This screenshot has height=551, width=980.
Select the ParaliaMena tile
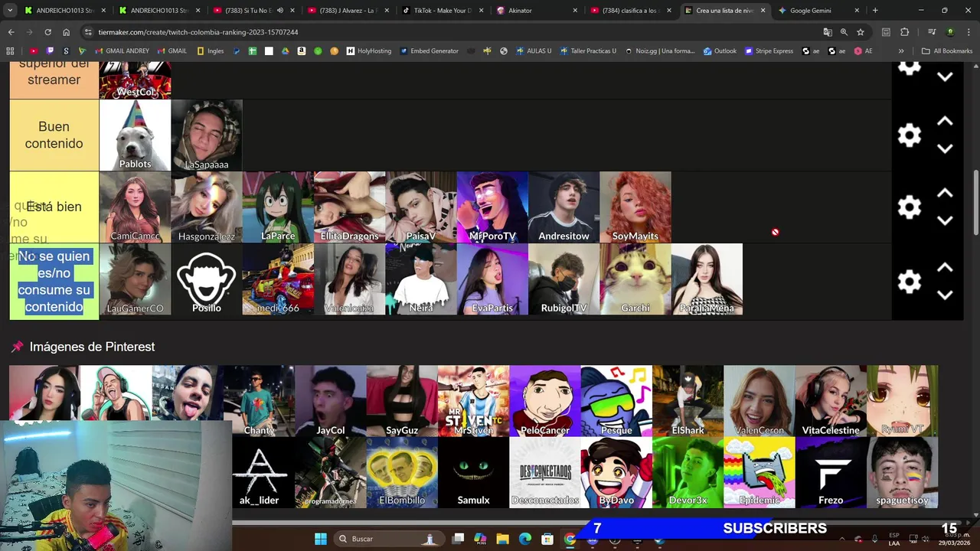[707, 279]
